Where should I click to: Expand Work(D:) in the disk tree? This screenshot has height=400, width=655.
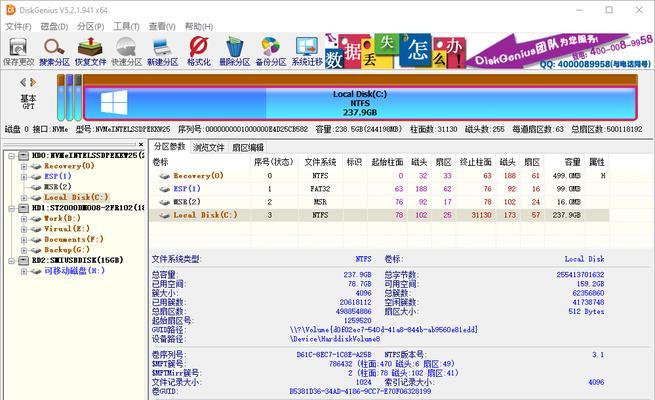pyautogui.click(x=24, y=218)
